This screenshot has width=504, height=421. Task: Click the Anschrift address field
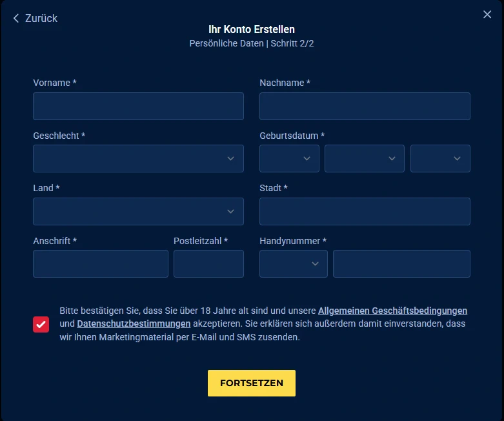coord(101,263)
